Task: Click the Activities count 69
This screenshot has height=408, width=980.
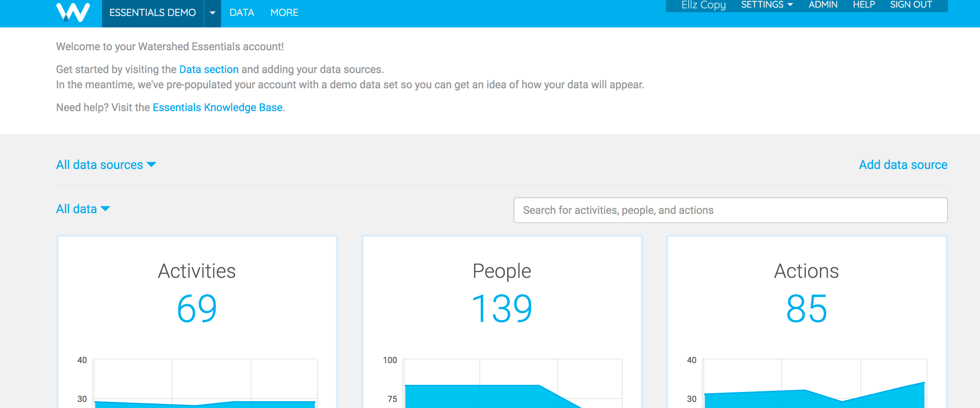Action: (197, 309)
